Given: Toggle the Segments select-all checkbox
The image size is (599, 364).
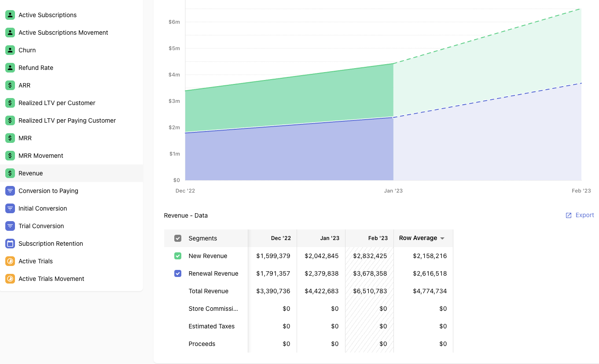Looking at the screenshot, I should click(178, 238).
